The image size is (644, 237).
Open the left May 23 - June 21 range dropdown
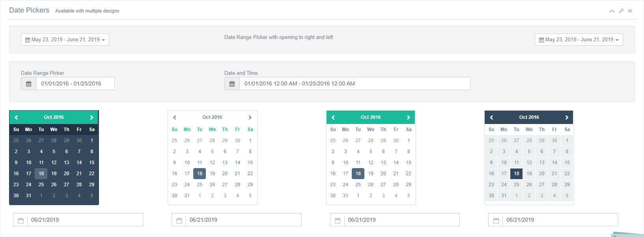coord(65,40)
